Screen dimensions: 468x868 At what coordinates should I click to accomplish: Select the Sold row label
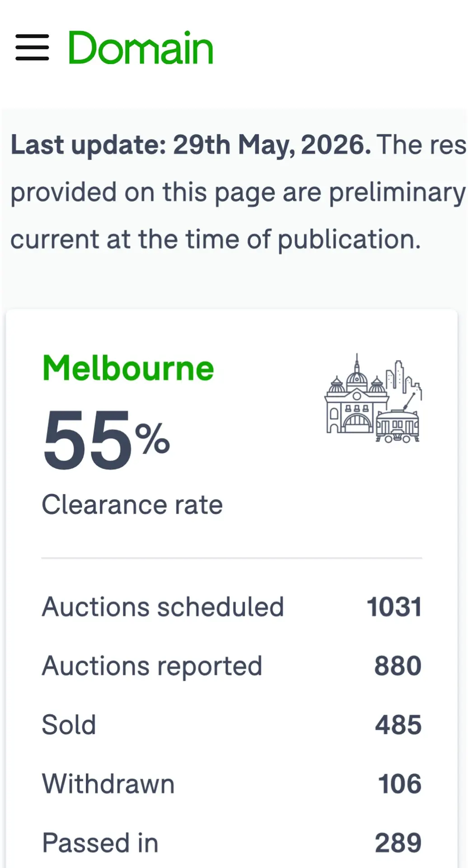(x=69, y=725)
